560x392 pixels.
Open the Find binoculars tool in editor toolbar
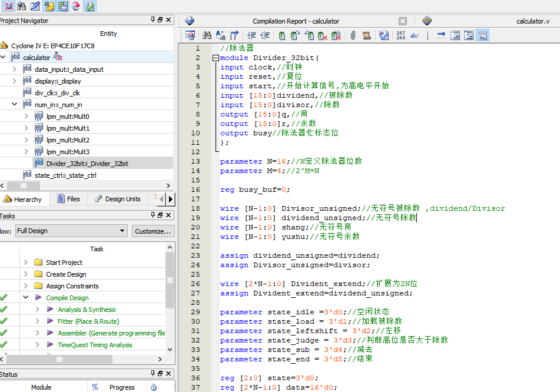pos(207,35)
